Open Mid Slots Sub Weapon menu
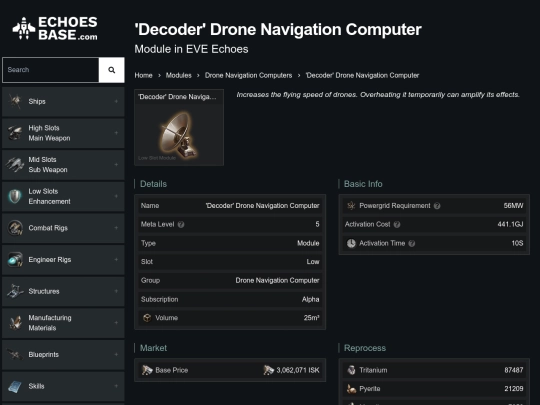This screenshot has height=405, width=540. click(x=63, y=165)
